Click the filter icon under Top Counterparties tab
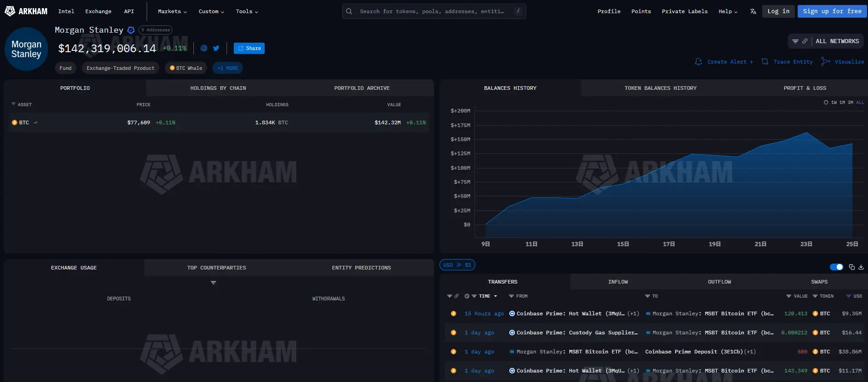 click(x=213, y=283)
